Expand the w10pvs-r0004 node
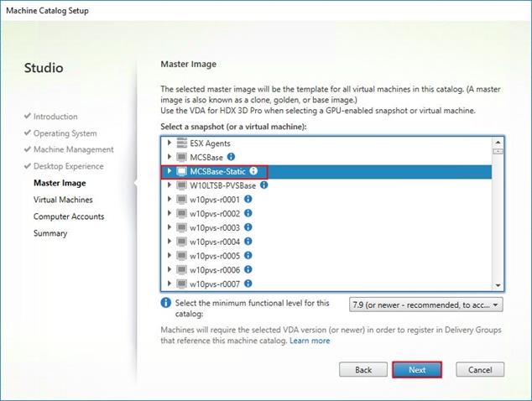The image size is (532, 401). point(170,242)
